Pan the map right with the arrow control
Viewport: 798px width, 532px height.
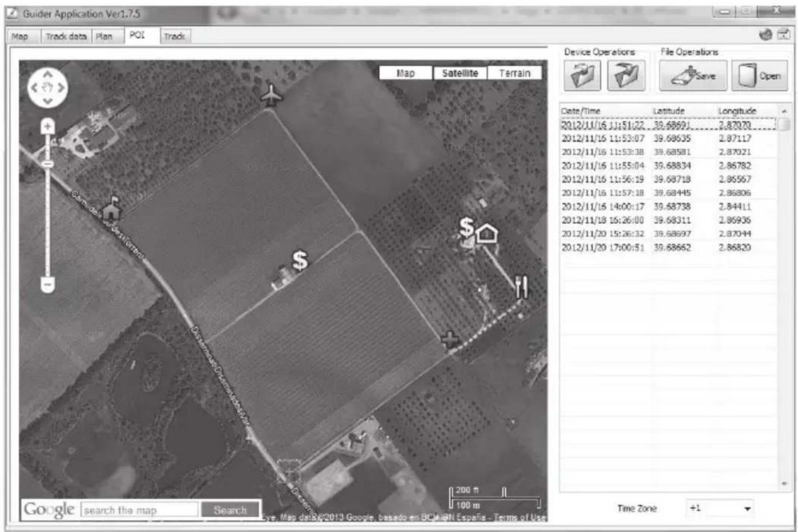pyautogui.click(x=61, y=88)
